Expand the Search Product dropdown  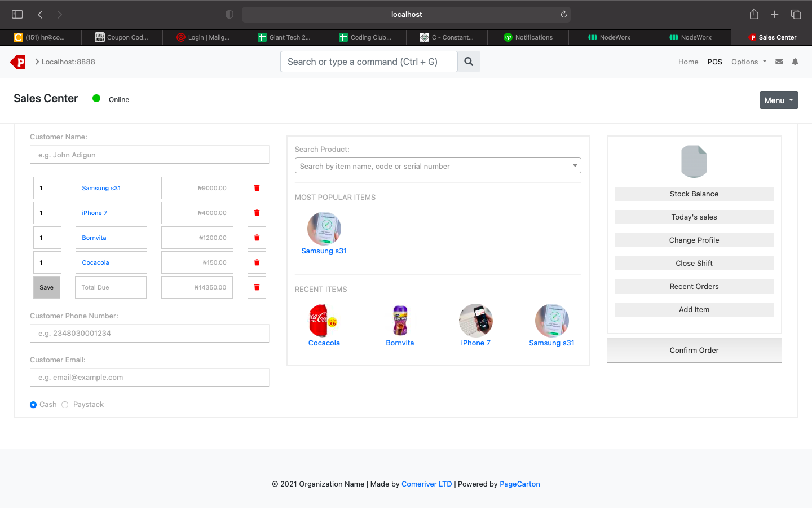point(575,166)
